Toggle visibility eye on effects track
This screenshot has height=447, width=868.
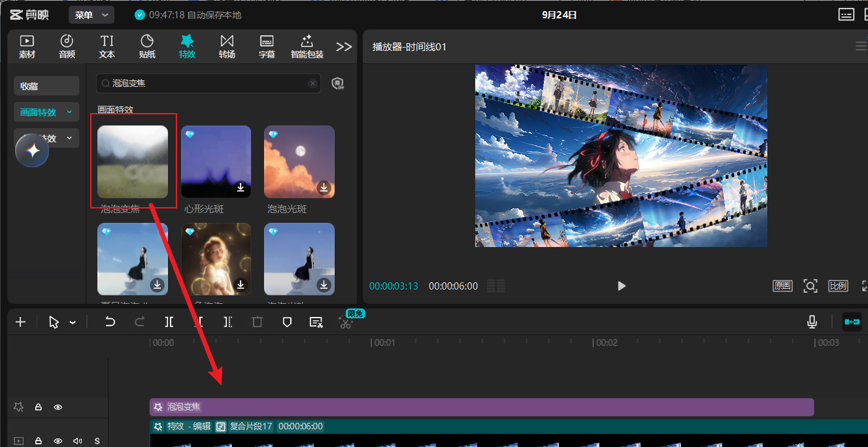[x=58, y=407]
